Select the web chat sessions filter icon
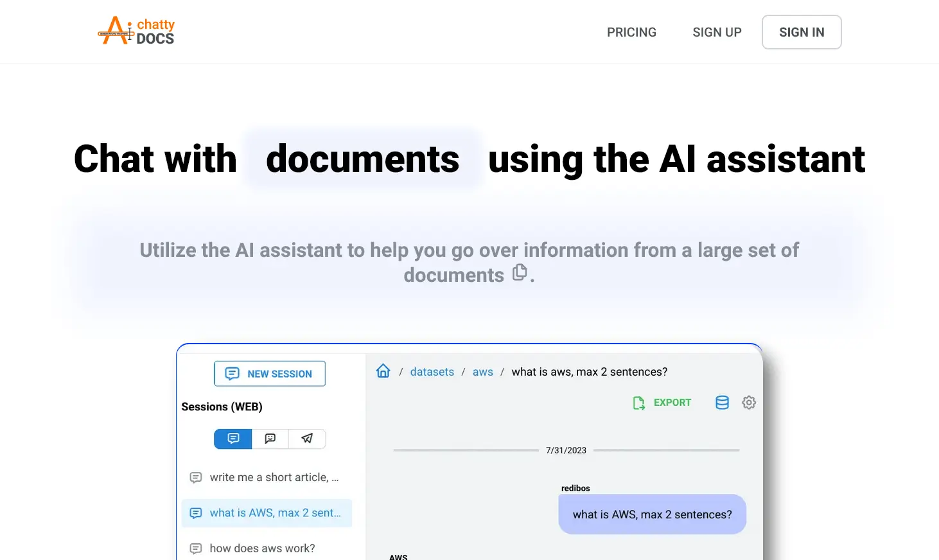939x560 pixels. click(233, 439)
